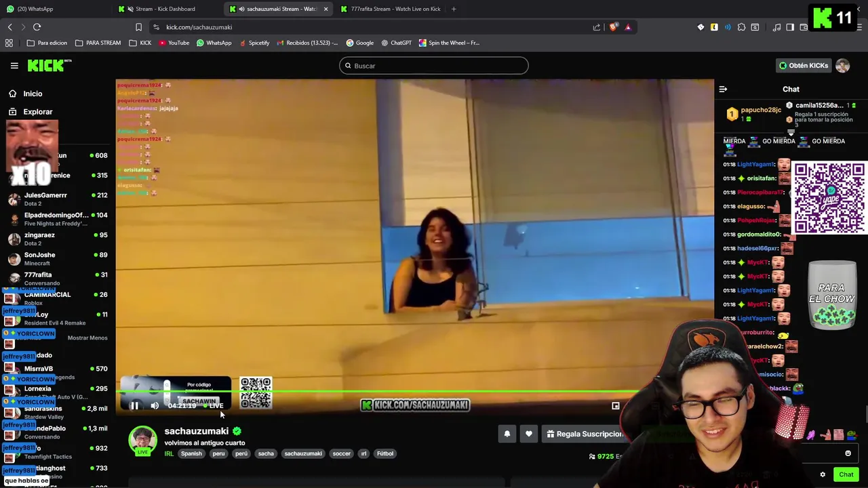Open the ChatGPT bookmark
The width and height of the screenshot is (868, 488).
397,43
